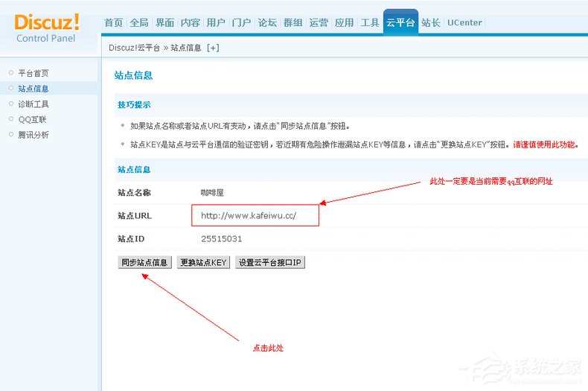This screenshot has width=588, height=391.
Task: Open the UCenter navigation tab
Action: click(x=464, y=22)
